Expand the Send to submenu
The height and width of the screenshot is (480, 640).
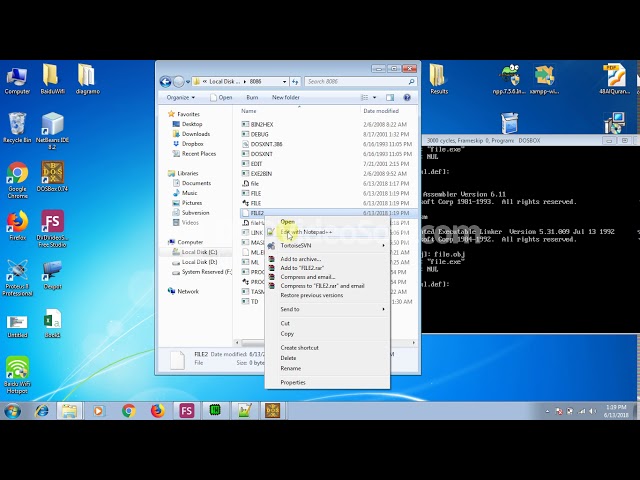tap(327, 309)
